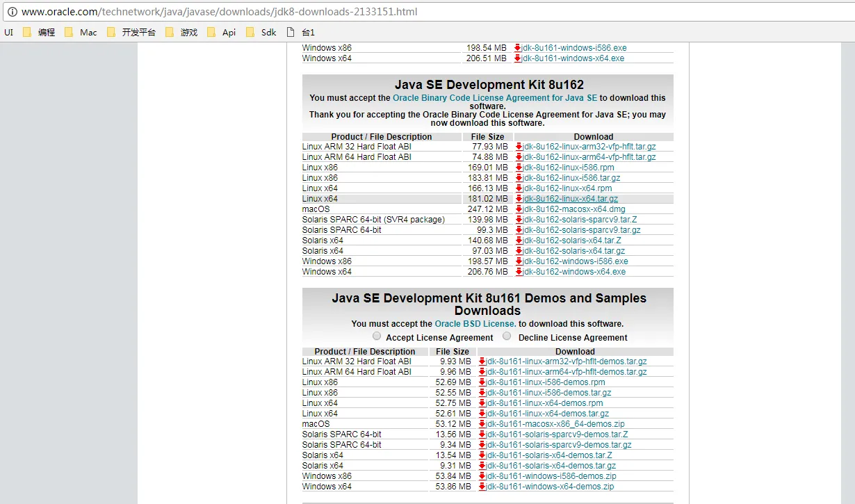This screenshot has height=504, width=855.
Task: Select Decline License Agreement radio button
Action: tap(507, 336)
